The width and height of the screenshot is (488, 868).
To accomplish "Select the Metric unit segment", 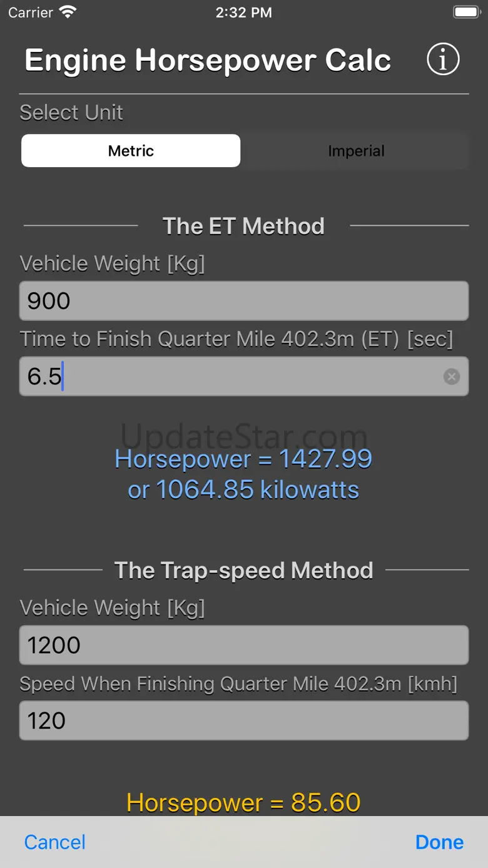I will pos(131,151).
